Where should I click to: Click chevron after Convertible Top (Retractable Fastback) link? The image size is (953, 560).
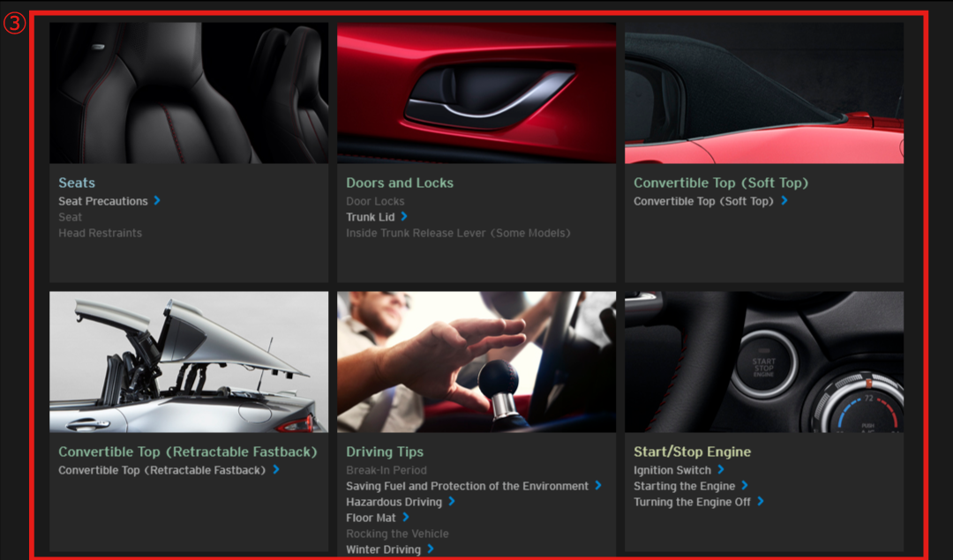pos(276,470)
